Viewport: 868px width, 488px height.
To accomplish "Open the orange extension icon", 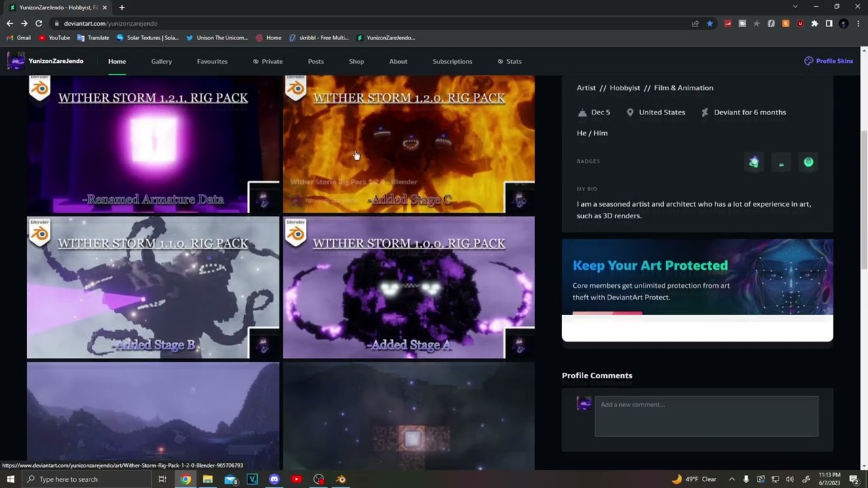I will [786, 23].
